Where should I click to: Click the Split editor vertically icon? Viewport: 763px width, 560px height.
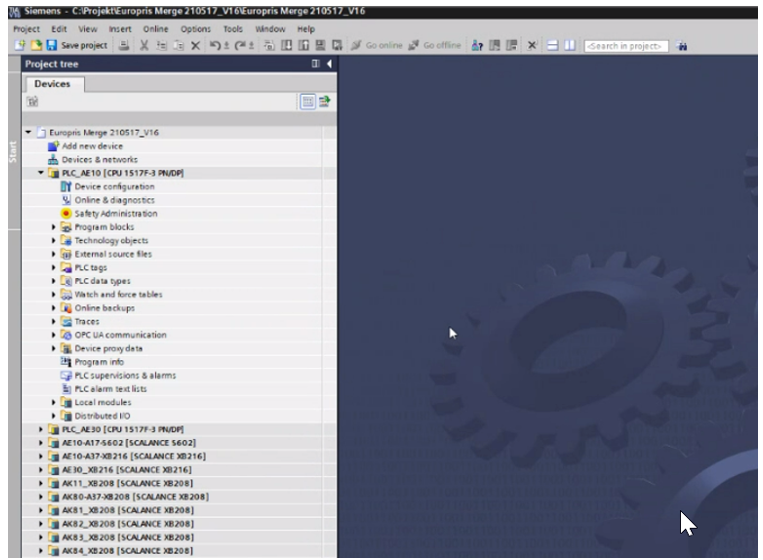tap(569, 45)
